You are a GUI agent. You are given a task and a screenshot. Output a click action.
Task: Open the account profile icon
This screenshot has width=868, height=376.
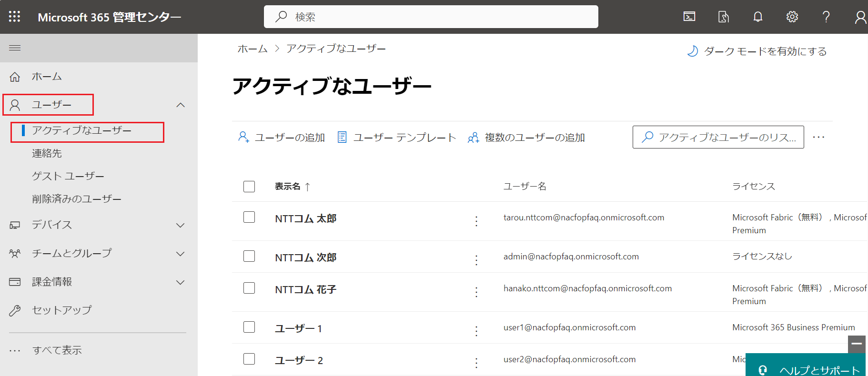click(x=860, y=17)
